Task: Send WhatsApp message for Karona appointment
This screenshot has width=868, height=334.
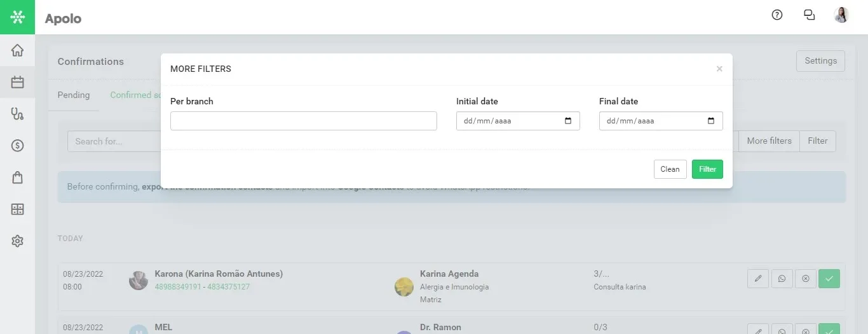Action: (782, 279)
